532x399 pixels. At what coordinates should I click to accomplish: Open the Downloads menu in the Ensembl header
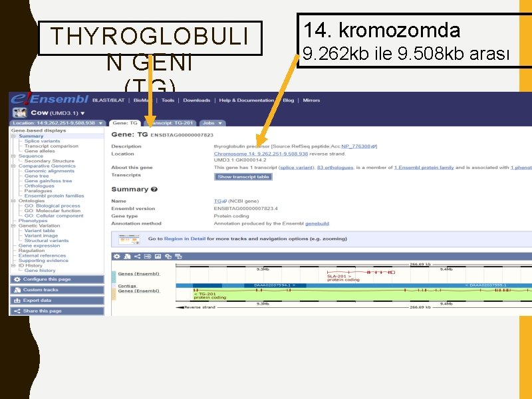pos(196,100)
